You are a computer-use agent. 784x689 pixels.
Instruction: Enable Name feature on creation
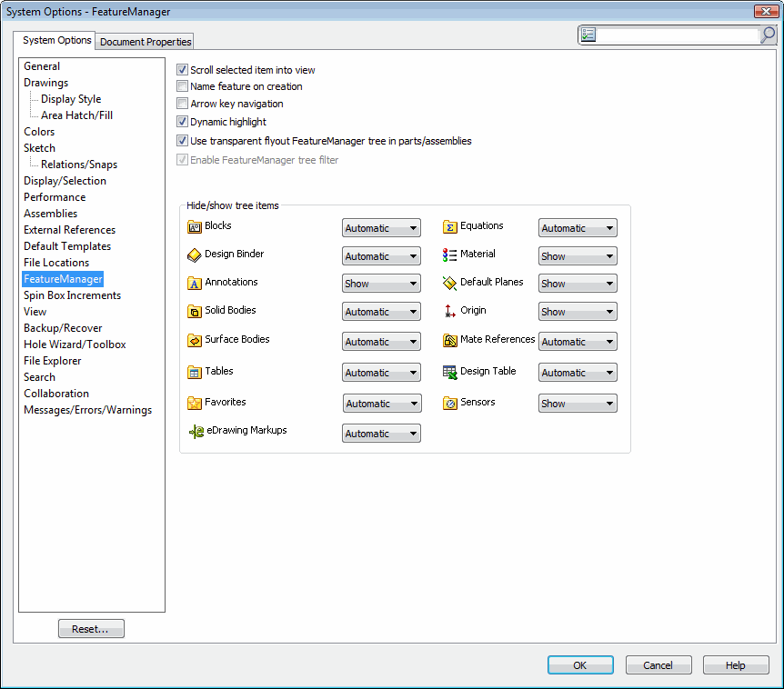tap(182, 86)
